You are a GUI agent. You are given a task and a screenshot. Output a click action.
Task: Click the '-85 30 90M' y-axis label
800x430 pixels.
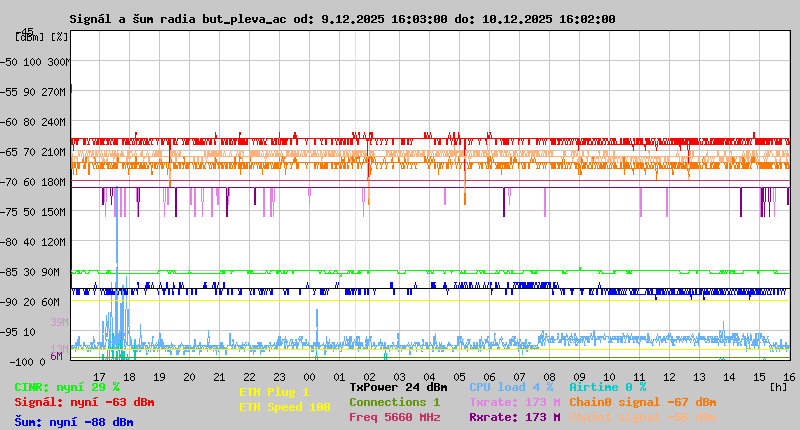coord(30,272)
